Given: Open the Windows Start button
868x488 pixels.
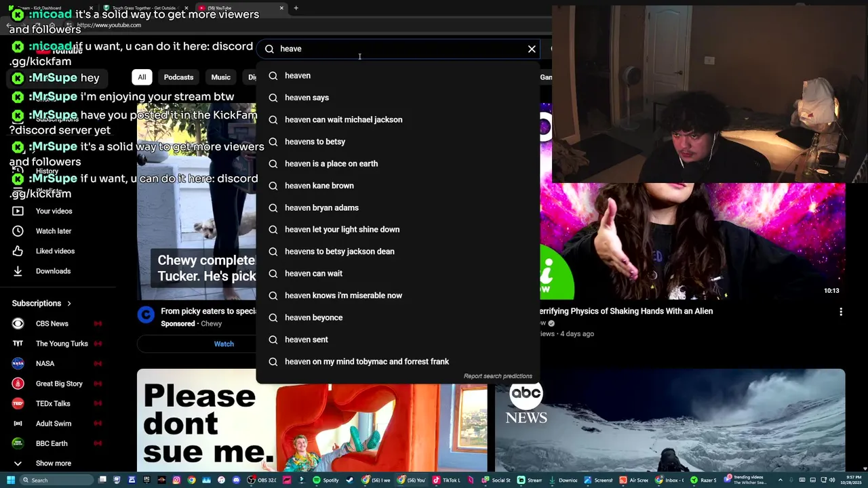Looking at the screenshot, I should tap(10, 480).
